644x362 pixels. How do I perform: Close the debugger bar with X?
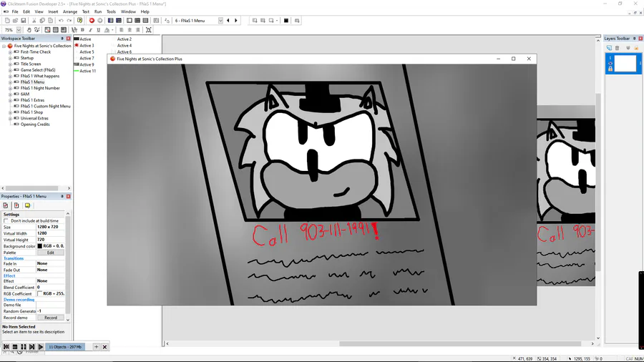[x=104, y=347]
